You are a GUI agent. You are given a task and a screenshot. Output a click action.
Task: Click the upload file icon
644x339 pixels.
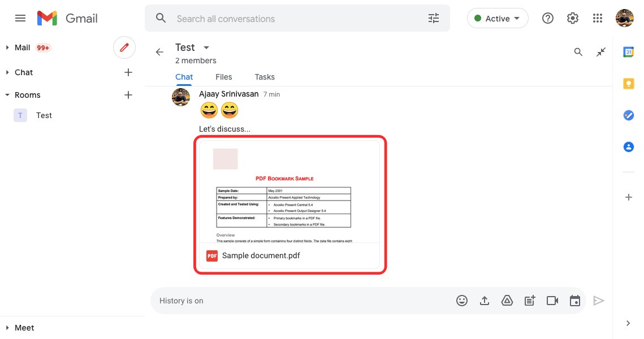pyautogui.click(x=485, y=301)
